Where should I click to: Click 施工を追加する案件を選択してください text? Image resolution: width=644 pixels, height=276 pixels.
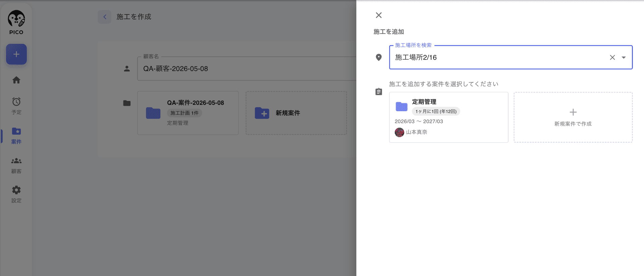(444, 84)
